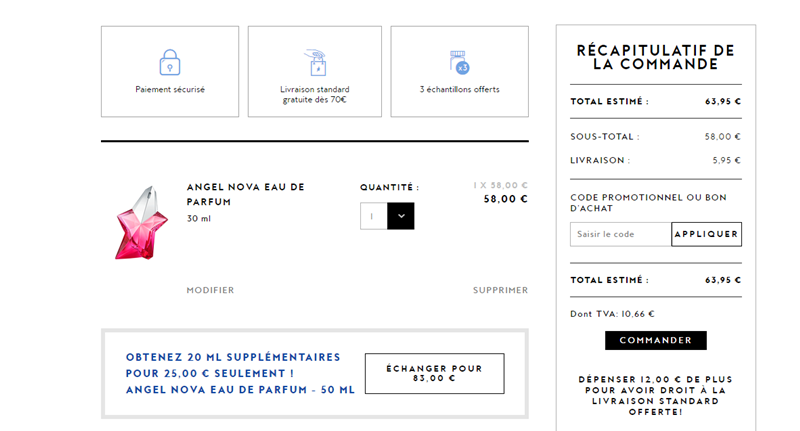Click the three samples offered icon

tap(459, 62)
